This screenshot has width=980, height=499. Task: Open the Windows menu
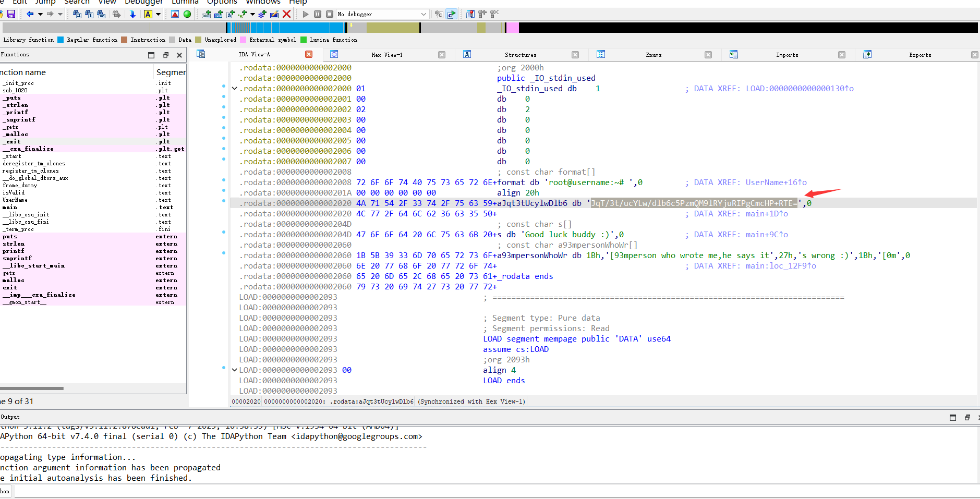point(263,2)
